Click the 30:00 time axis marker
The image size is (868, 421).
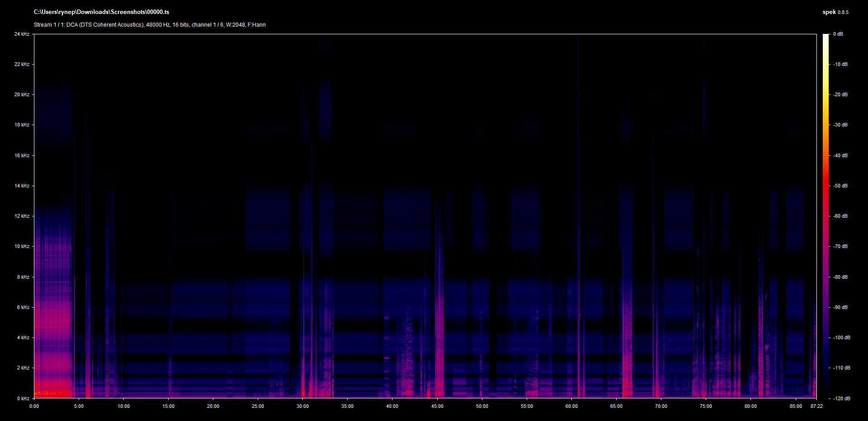tap(302, 406)
